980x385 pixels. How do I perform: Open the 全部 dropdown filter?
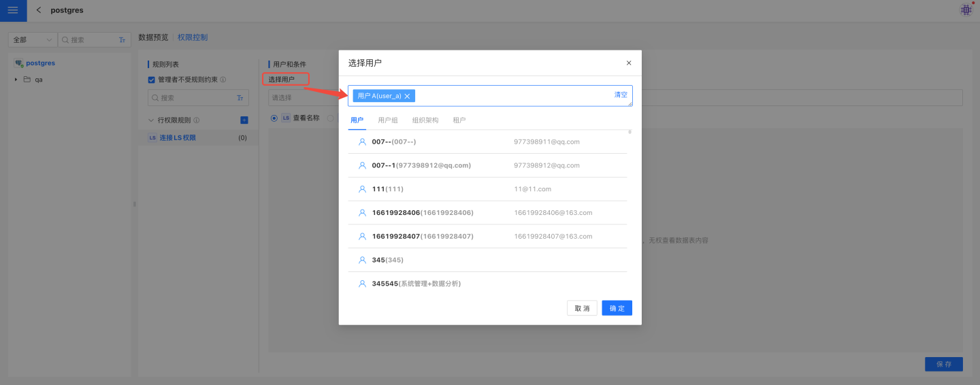tap(32, 40)
